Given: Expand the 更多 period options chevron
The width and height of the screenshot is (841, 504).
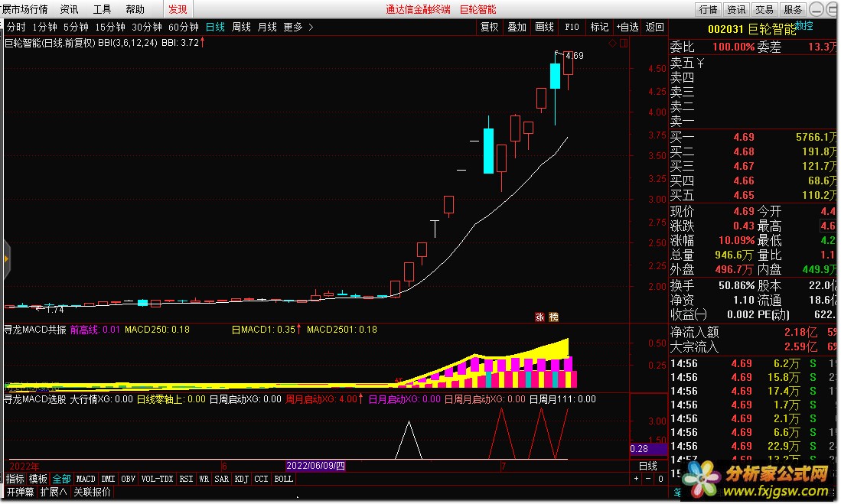Looking at the screenshot, I should 311,27.
